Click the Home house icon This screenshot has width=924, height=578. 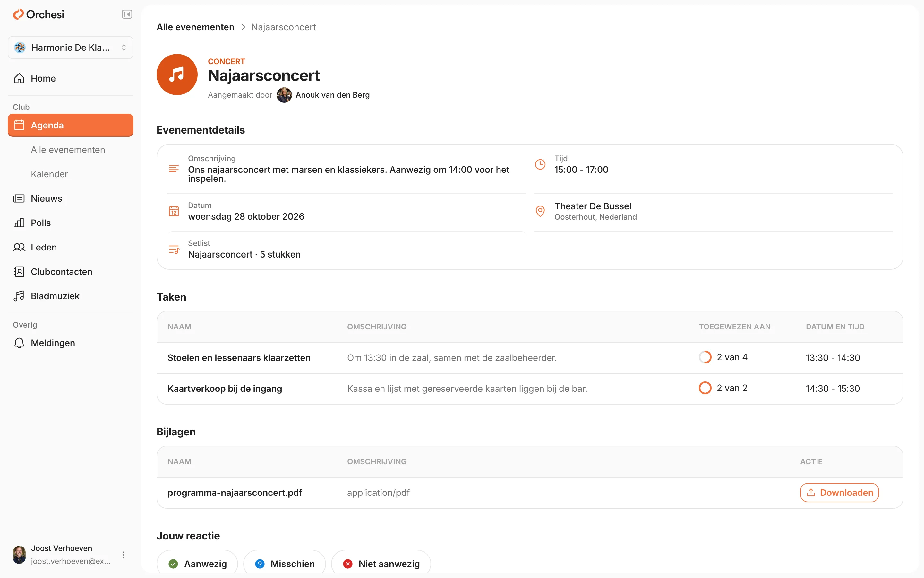click(19, 78)
